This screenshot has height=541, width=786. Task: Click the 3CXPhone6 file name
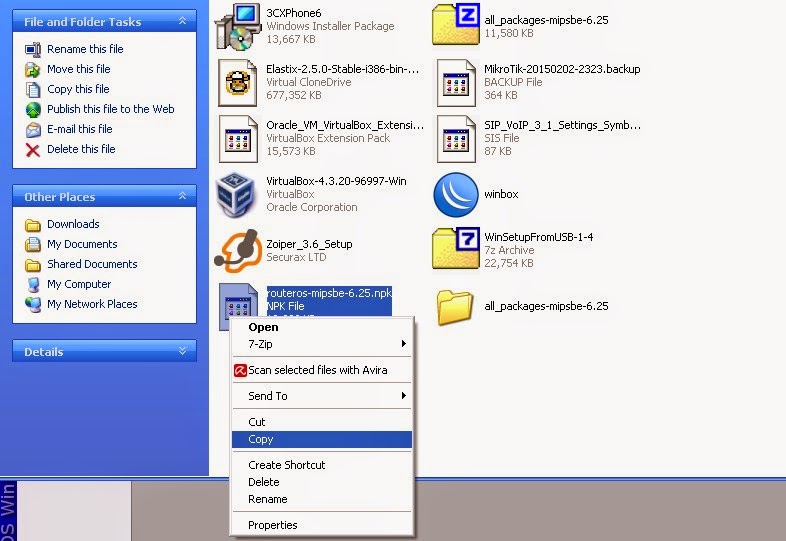point(294,13)
